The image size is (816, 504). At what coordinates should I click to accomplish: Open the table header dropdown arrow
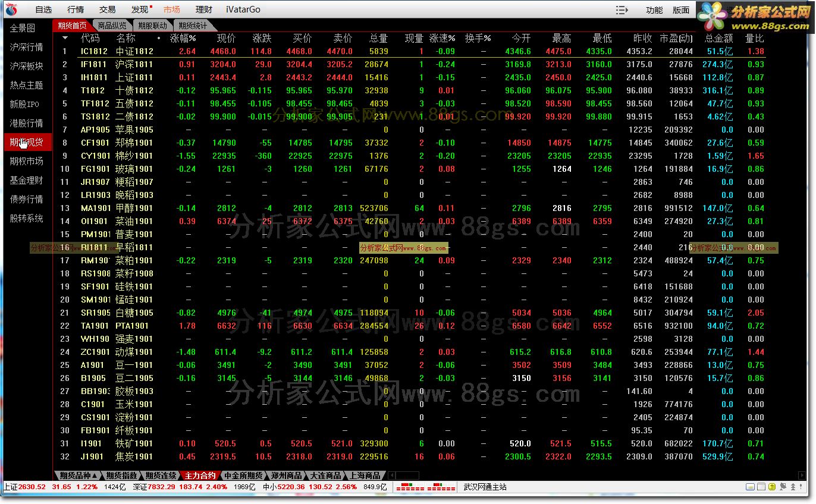(65, 38)
